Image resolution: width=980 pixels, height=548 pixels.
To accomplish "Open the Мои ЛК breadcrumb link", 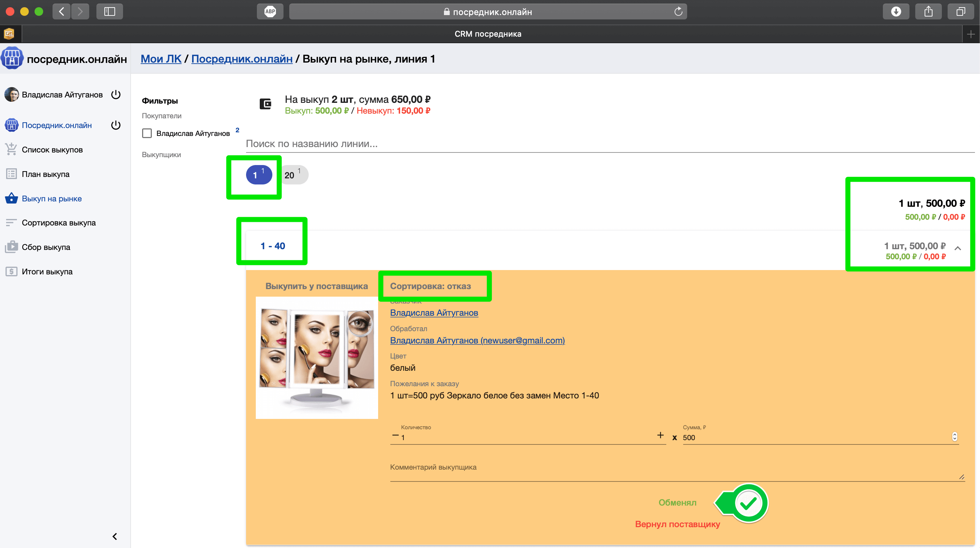I will [x=161, y=59].
